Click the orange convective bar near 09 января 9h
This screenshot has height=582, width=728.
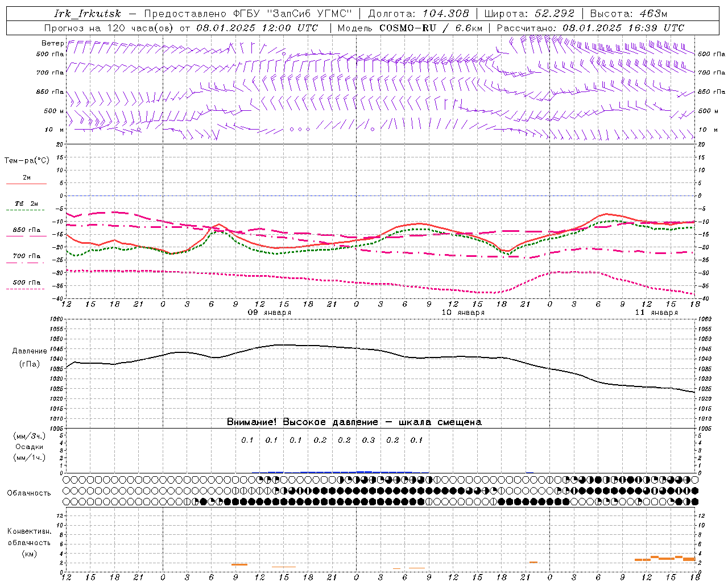coord(239,564)
